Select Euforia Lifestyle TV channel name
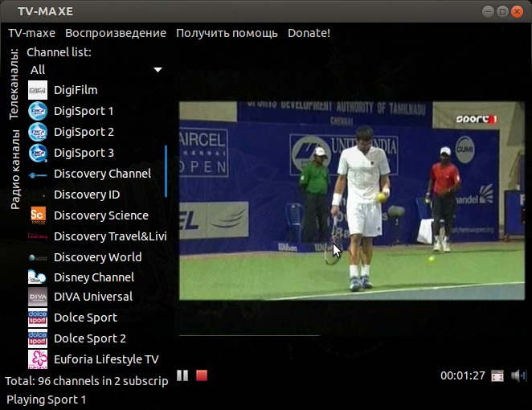This screenshot has width=532, height=410. tap(106, 359)
